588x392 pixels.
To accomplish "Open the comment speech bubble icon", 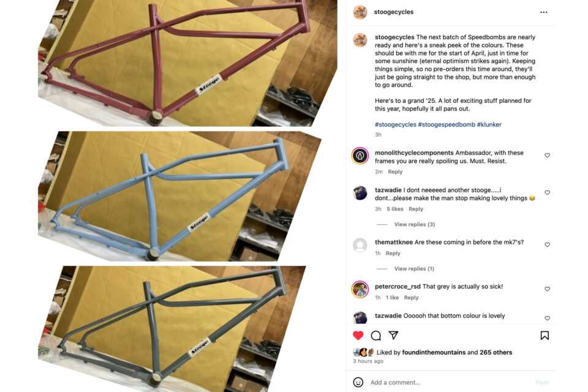I will 375,336.
